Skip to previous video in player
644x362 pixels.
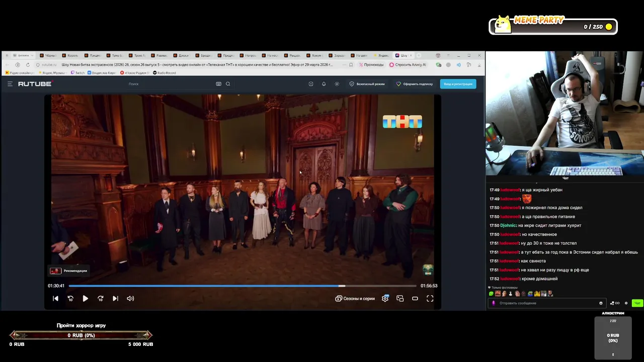pos(56,299)
